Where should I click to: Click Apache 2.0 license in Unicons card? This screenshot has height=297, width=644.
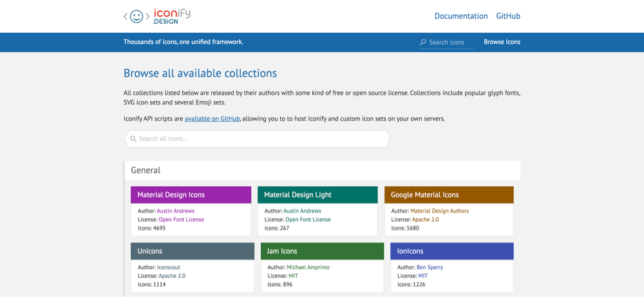[172, 276]
